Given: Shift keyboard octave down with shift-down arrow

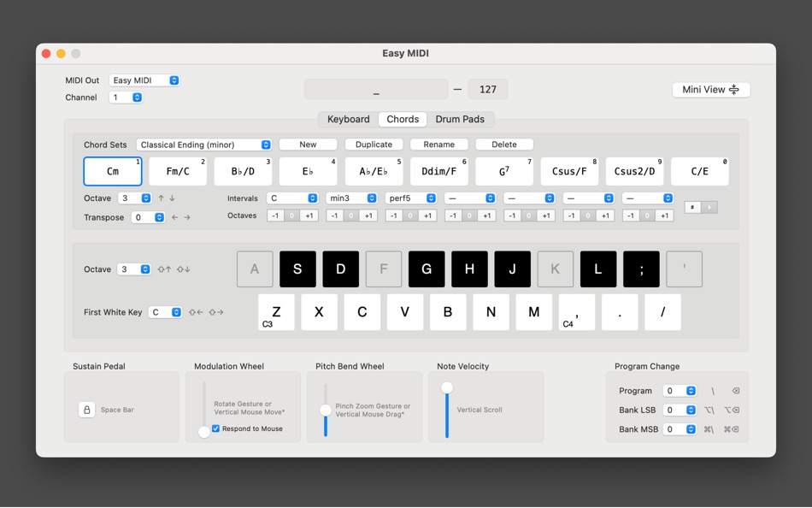Looking at the screenshot, I should coord(183,269).
